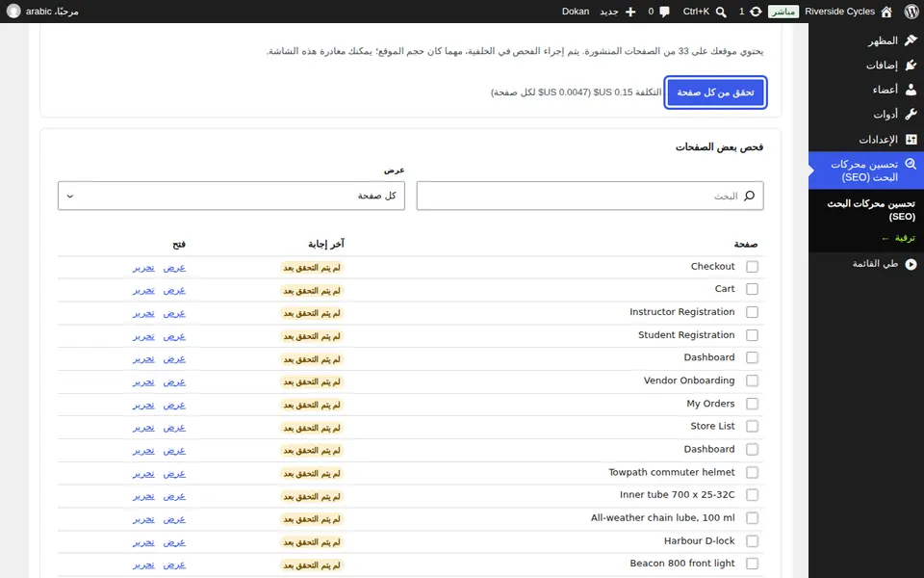Click عرض link for Harbour D-lock row
924x578 pixels.
tap(174, 542)
